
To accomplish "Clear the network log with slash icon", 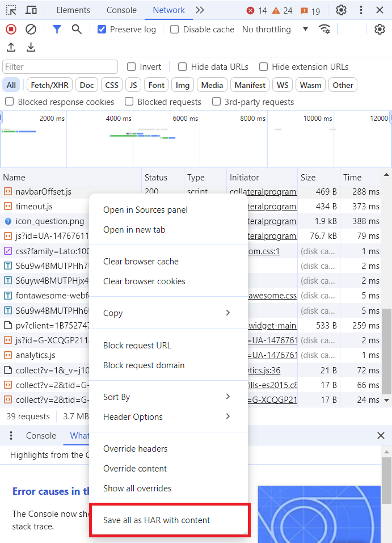I will click(31, 29).
